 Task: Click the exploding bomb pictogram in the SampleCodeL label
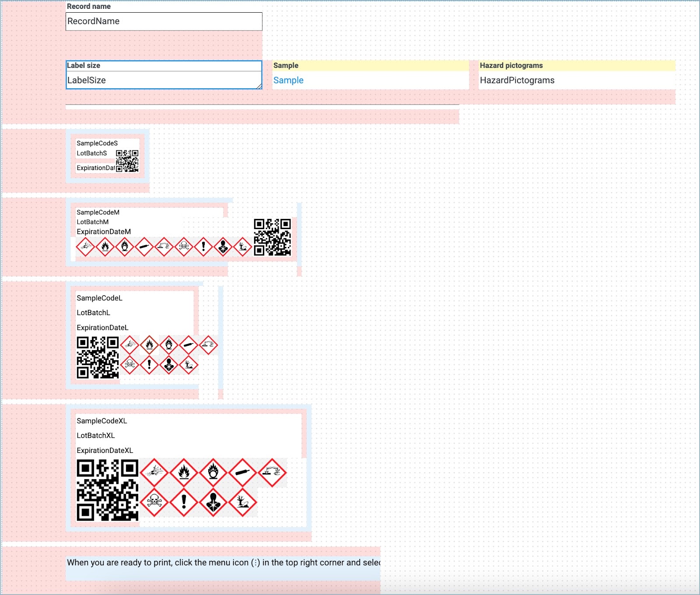click(x=129, y=345)
